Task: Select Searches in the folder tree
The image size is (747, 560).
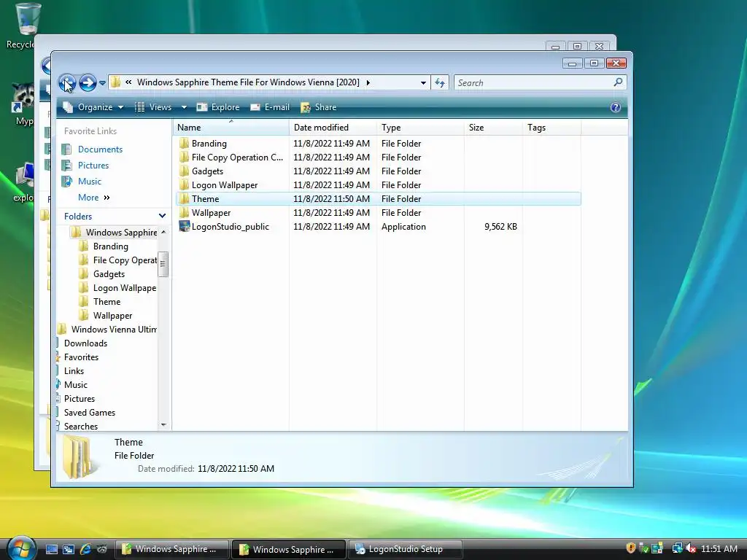Action: [81, 426]
